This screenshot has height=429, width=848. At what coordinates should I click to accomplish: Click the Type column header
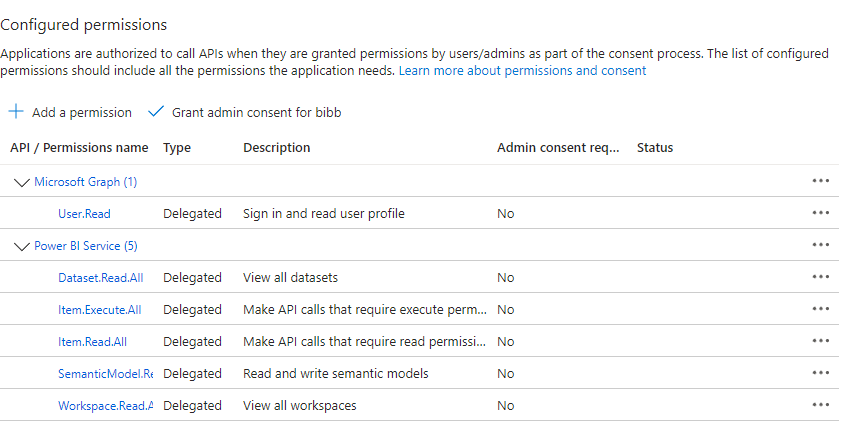pyautogui.click(x=177, y=148)
